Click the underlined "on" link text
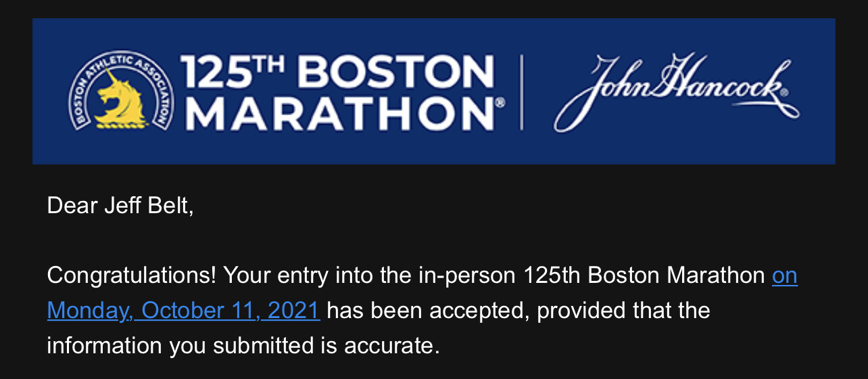This screenshot has width=868, height=379. point(784,275)
